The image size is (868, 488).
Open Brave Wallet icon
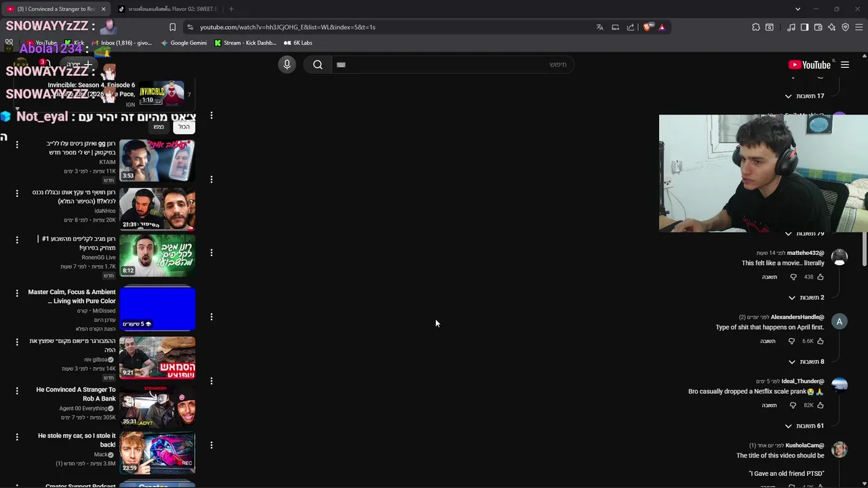[x=818, y=27]
